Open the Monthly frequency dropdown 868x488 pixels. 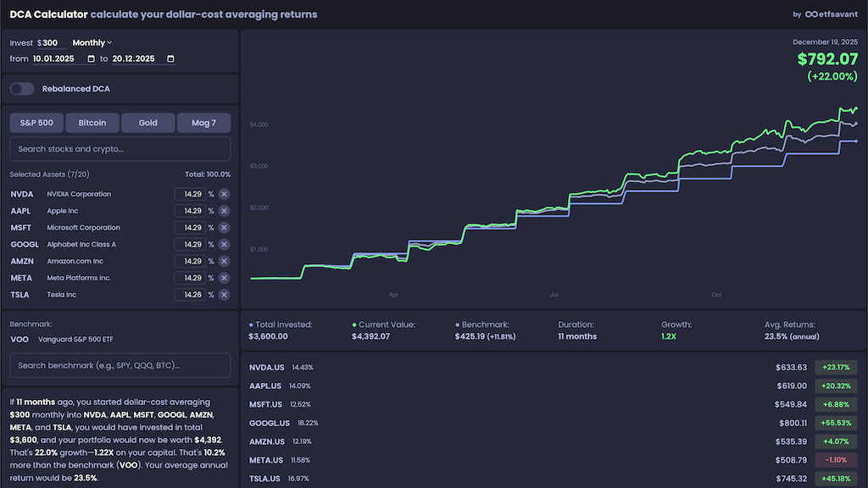pyautogui.click(x=91, y=42)
